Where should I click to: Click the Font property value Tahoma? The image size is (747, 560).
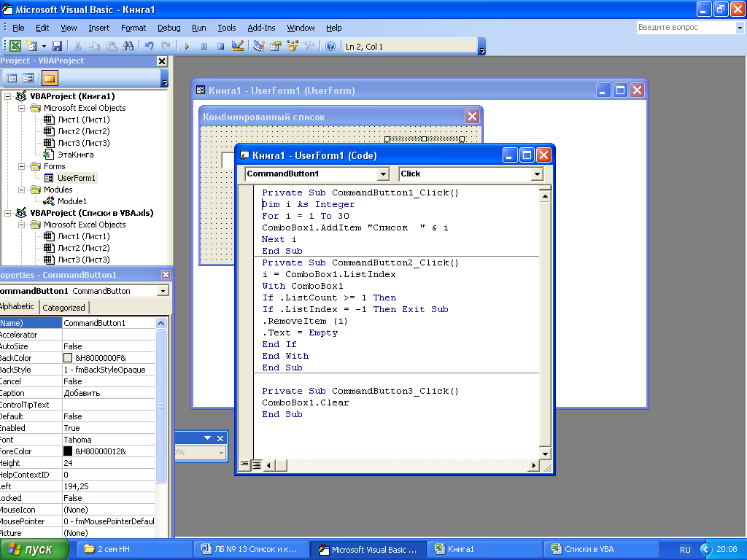pos(109,440)
